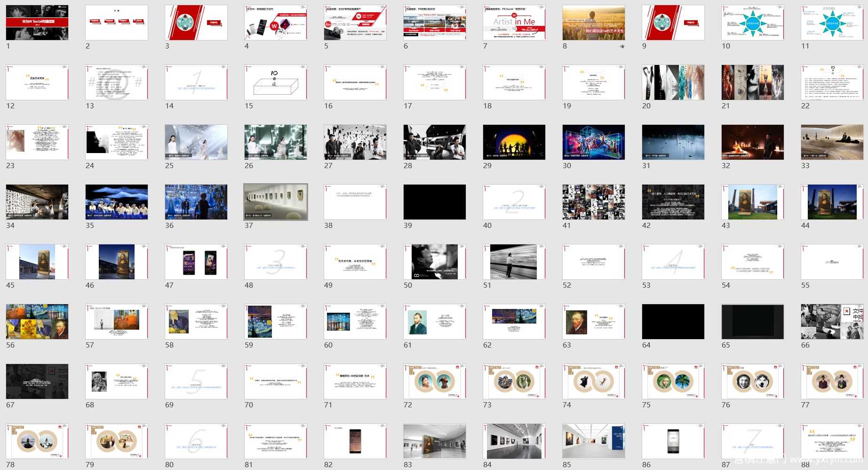This screenshot has width=868, height=470.
Task: Pick slide 33 beige curved interior thumbnail
Action: (x=832, y=142)
